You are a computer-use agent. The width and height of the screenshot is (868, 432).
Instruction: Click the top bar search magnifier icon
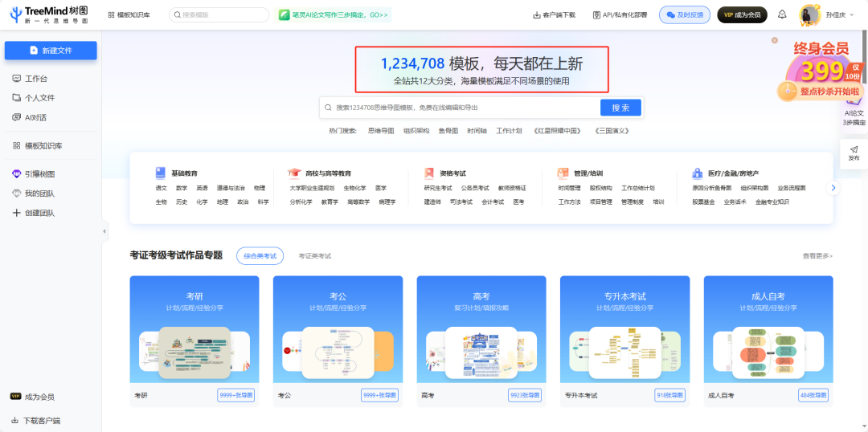coord(178,15)
